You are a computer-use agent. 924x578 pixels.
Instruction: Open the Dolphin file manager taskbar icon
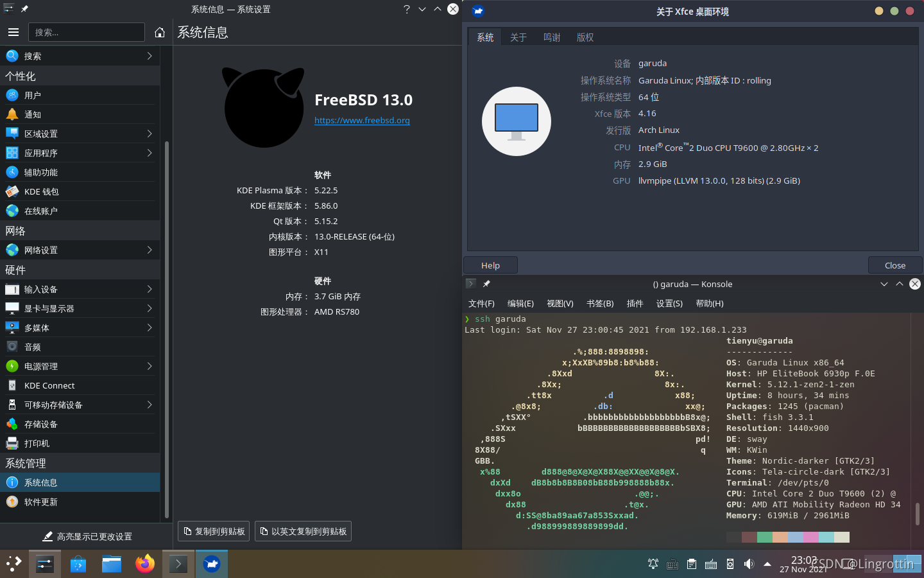tap(112, 564)
